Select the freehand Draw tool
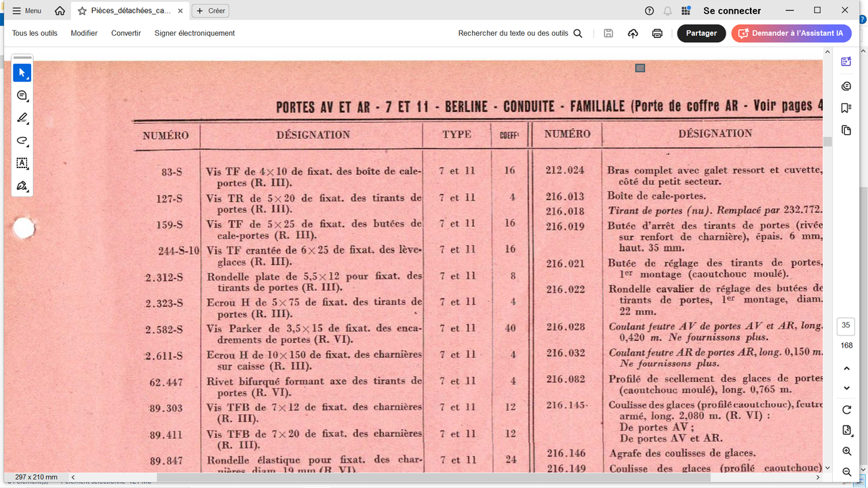This screenshot has height=488, width=868. tap(22, 141)
